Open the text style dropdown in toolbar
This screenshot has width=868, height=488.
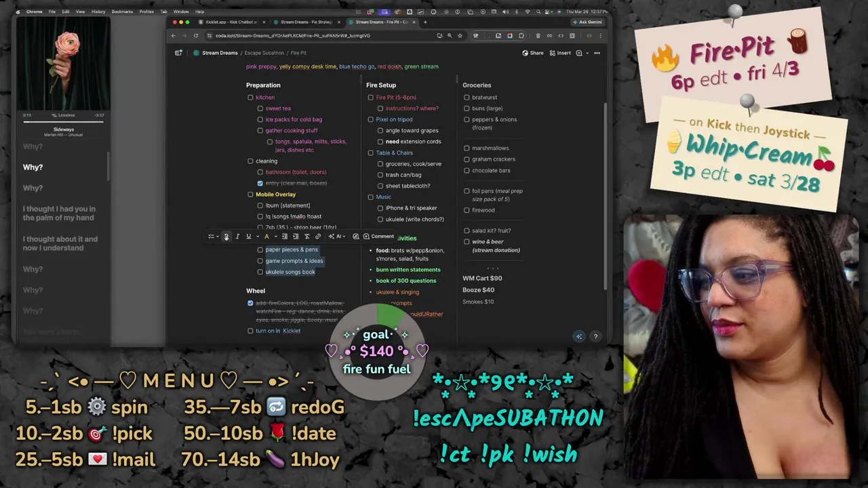214,237
